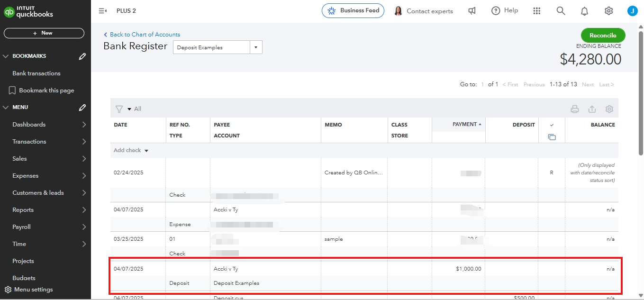
Task: Sort by the PAYMENT column header
Action: [x=464, y=124]
